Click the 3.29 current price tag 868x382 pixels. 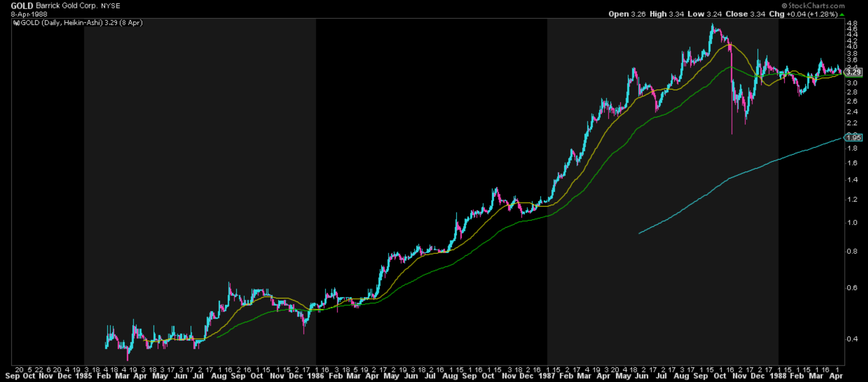(853, 72)
